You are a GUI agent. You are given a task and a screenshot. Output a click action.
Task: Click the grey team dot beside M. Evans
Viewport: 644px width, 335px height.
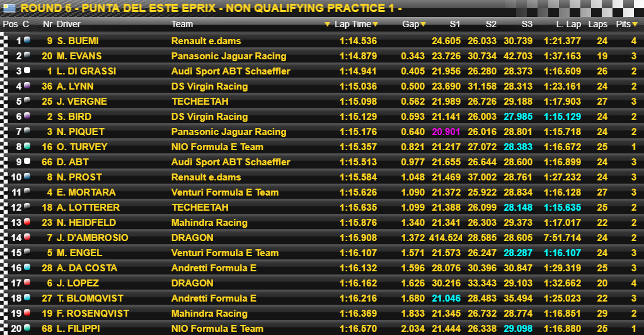(27, 55)
